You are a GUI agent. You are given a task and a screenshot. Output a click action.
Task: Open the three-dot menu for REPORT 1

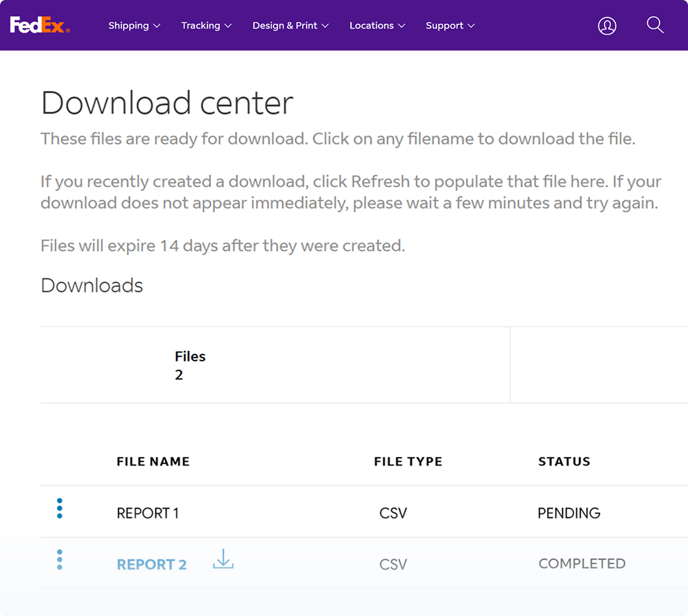[x=60, y=508]
